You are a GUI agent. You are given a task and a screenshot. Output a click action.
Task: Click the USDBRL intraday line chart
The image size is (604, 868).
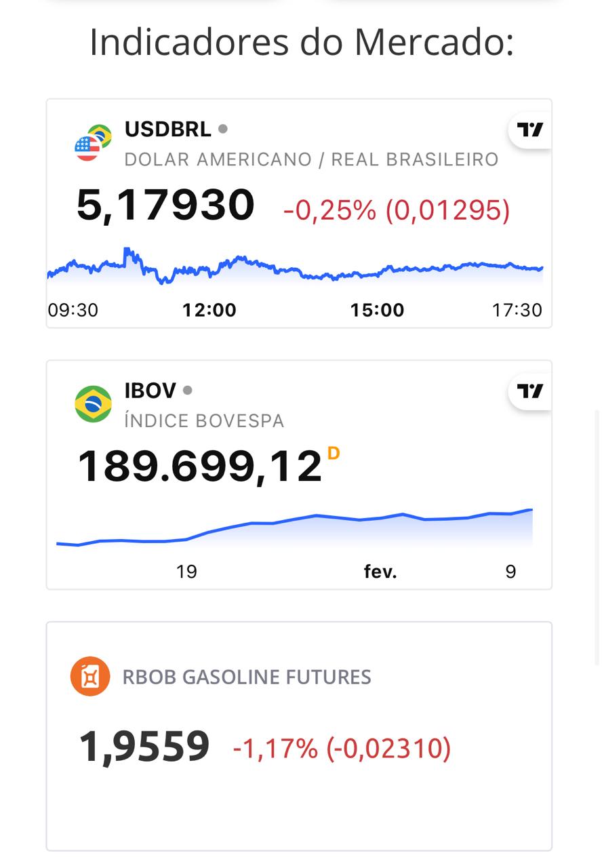(295, 267)
